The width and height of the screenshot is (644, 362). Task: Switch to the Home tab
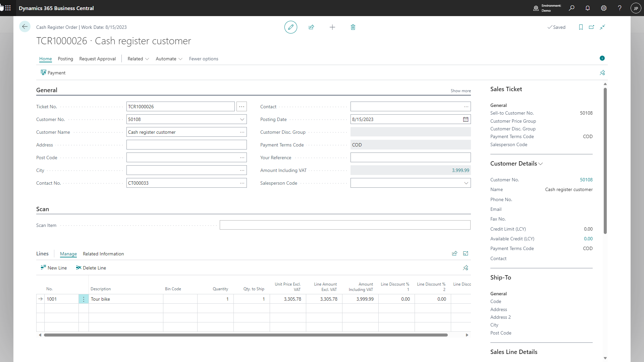pos(46,59)
